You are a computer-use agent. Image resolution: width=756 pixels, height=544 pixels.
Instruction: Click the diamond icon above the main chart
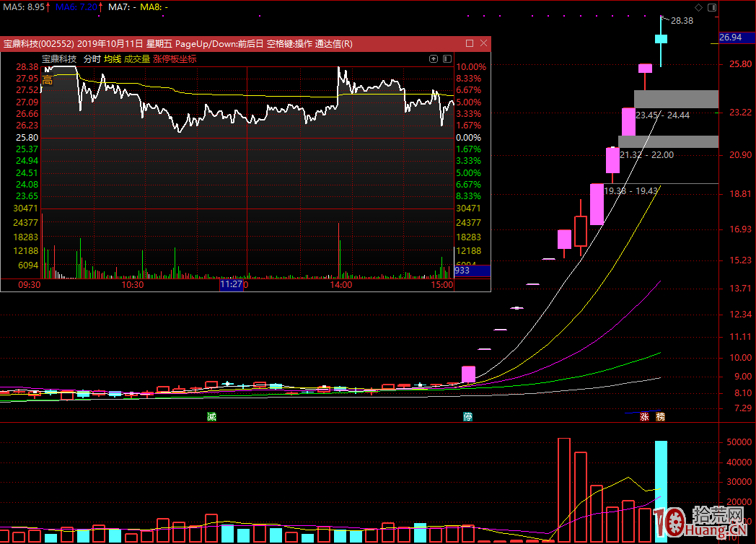click(698, 7)
